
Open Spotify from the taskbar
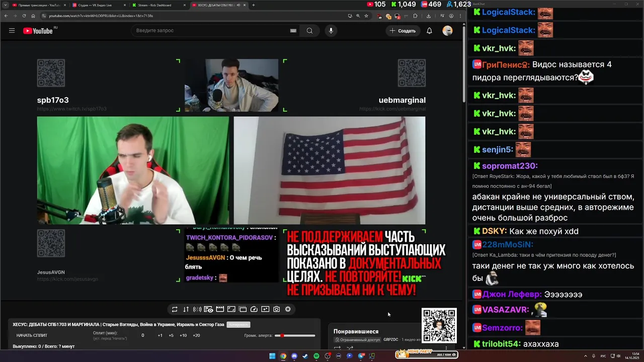(316, 356)
